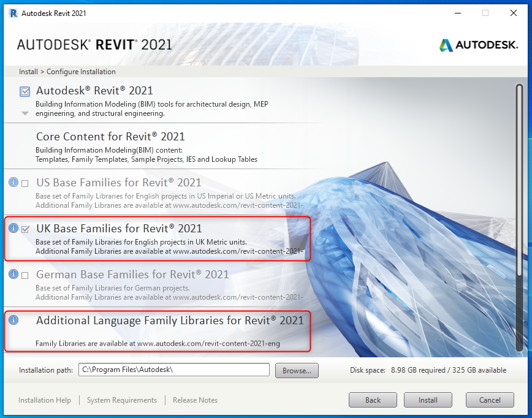Open System Requirements link
The image size is (532, 418).
tap(122, 400)
